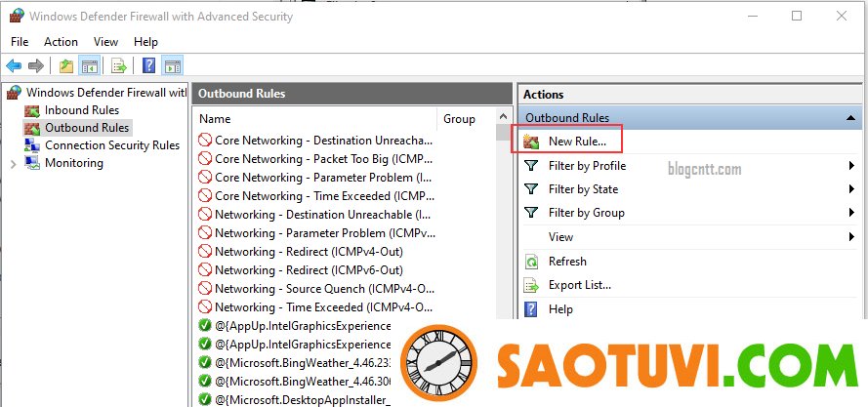Click the Inbound Rules tree icon
Image resolution: width=868 pixels, height=407 pixels.
coord(32,110)
